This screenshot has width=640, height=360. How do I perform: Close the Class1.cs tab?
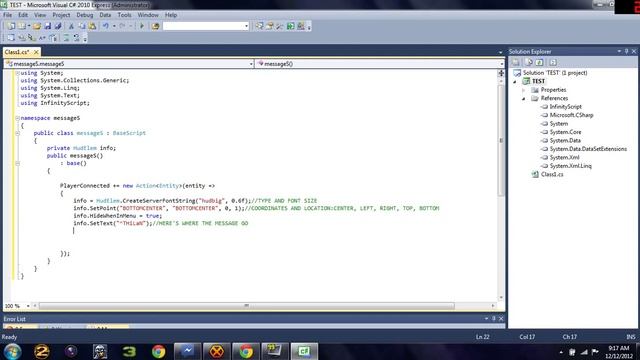pos(36,52)
